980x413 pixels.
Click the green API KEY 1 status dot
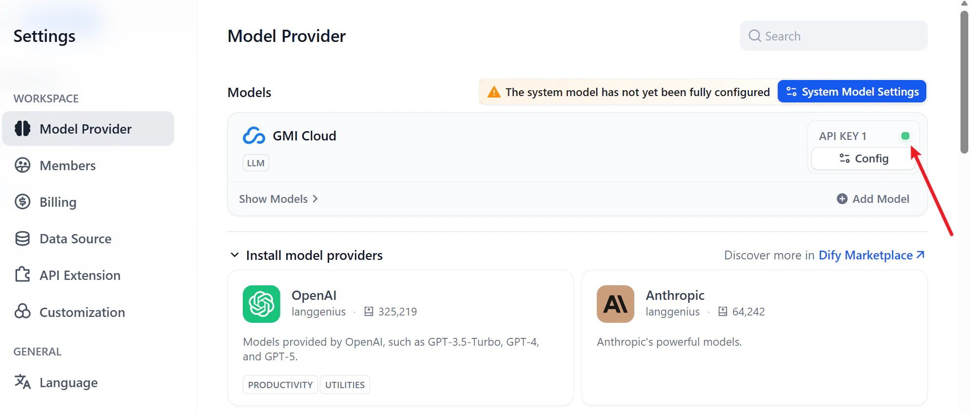[905, 136]
